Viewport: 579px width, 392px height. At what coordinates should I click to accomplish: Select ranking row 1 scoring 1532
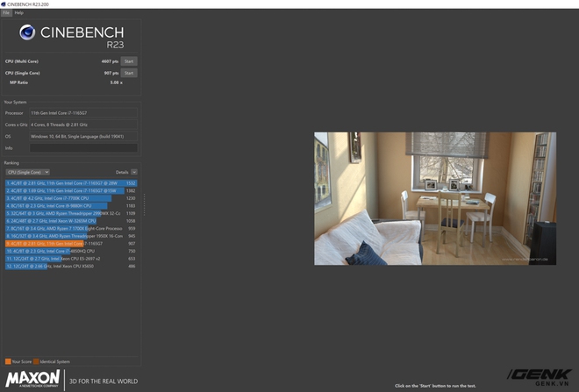click(x=71, y=183)
